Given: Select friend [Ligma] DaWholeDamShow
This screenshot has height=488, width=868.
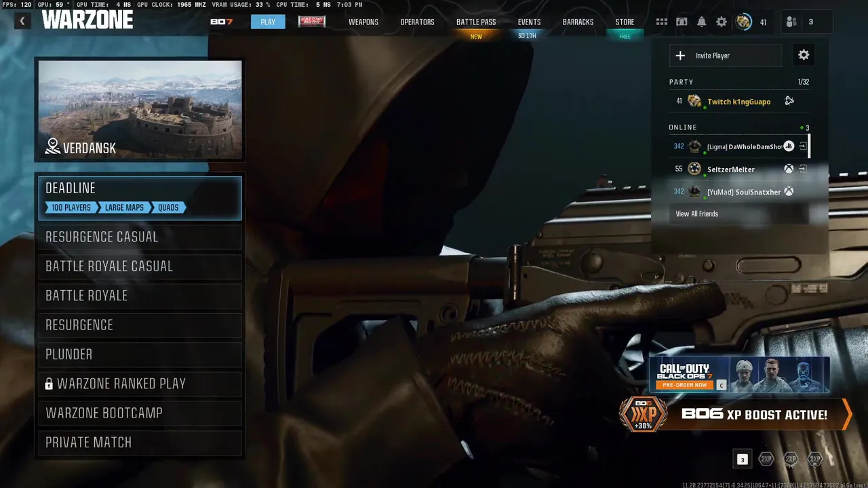Looking at the screenshot, I should (x=738, y=146).
